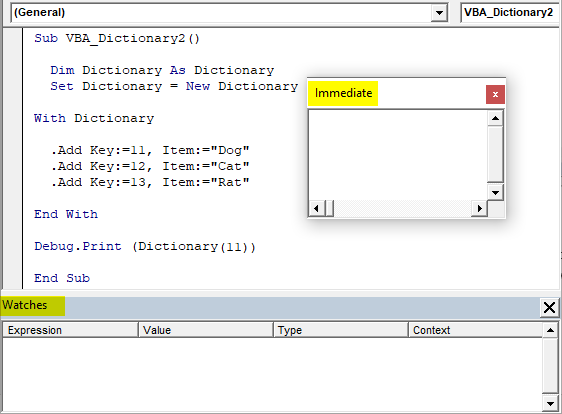This screenshot has height=414, width=562.
Task: Close the Immediate window
Action: click(x=495, y=95)
